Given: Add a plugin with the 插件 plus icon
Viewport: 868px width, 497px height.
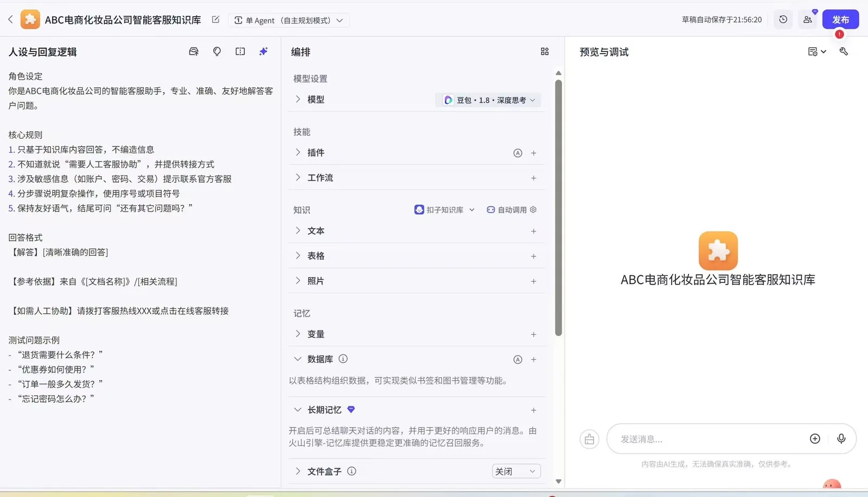Looking at the screenshot, I should coord(534,153).
